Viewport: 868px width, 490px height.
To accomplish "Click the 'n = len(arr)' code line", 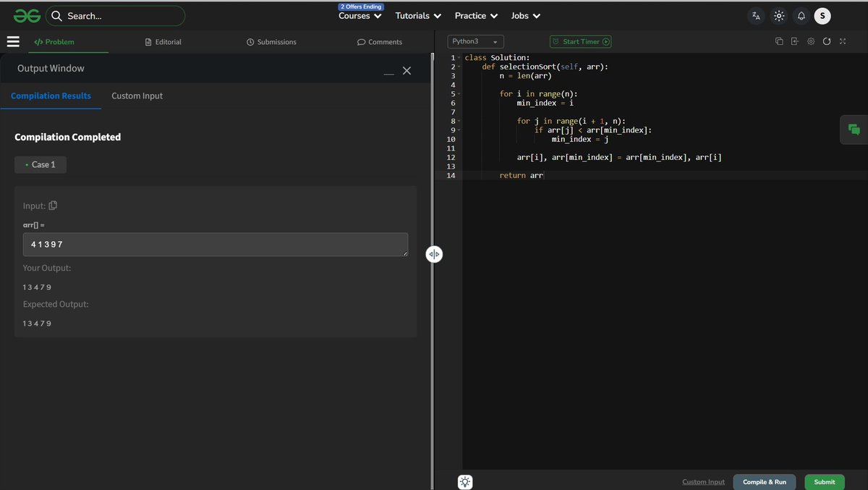I will pyautogui.click(x=526, y=75).
